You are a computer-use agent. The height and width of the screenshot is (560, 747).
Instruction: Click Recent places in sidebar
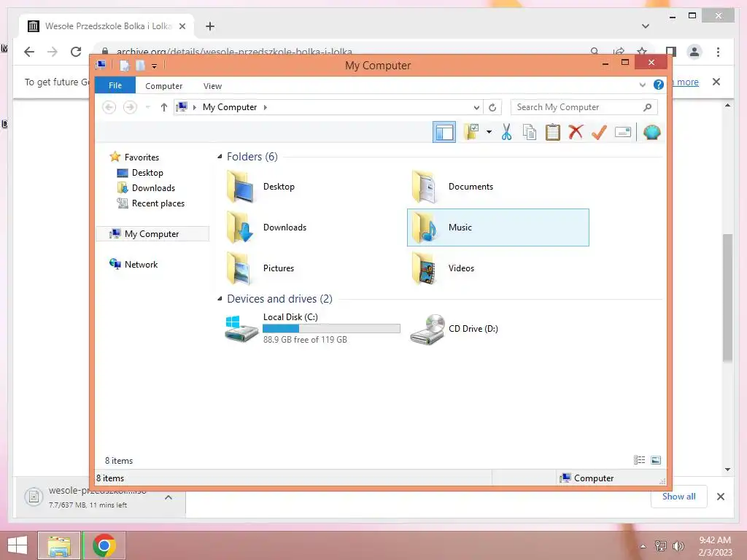tap(158, 203)
